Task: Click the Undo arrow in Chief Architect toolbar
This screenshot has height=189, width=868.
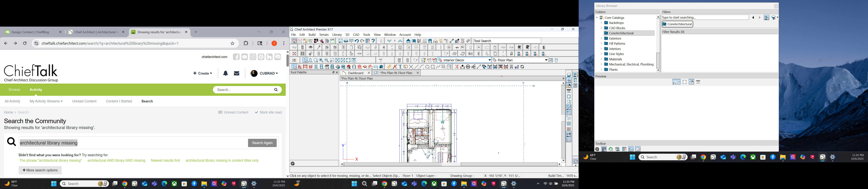Action: (357, 41)
